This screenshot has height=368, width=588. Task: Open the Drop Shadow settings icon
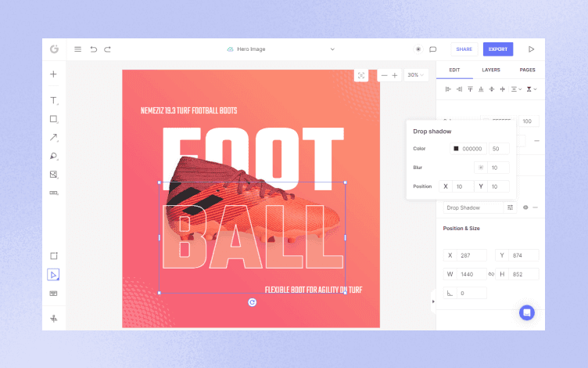[510, 207]
